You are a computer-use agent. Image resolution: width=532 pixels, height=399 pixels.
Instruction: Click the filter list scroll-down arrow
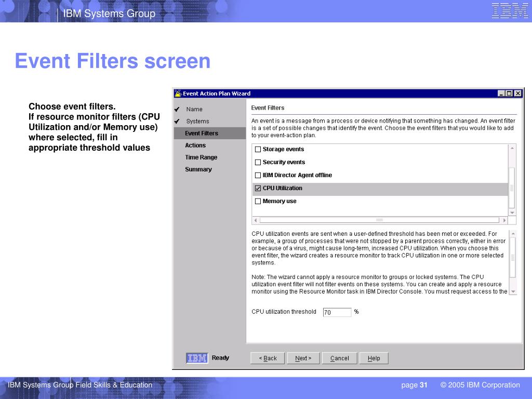pos(512,212)
